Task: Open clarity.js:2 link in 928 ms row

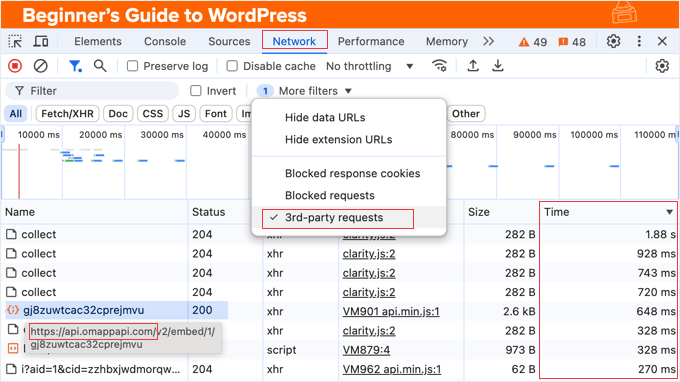Action: [369, 254]
